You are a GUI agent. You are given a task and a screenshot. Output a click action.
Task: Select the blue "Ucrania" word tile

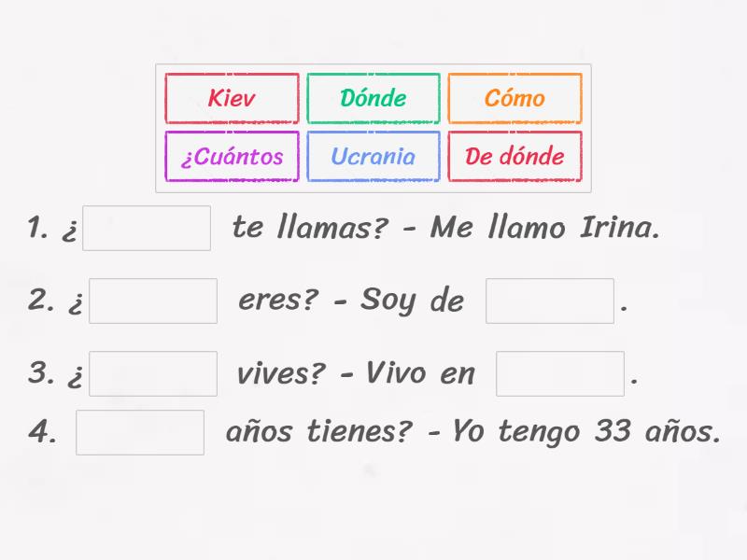(373, 156)
